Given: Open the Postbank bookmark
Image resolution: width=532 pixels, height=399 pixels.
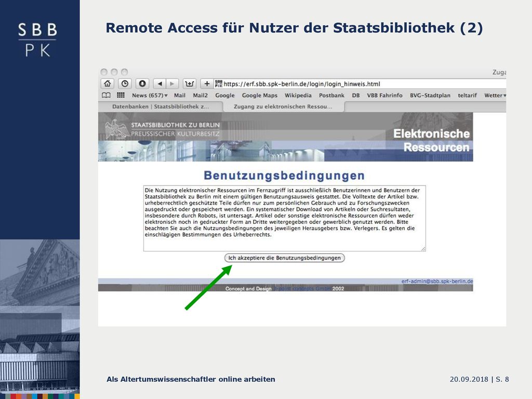Looking at the screenshot, I should tap(331, 96).
